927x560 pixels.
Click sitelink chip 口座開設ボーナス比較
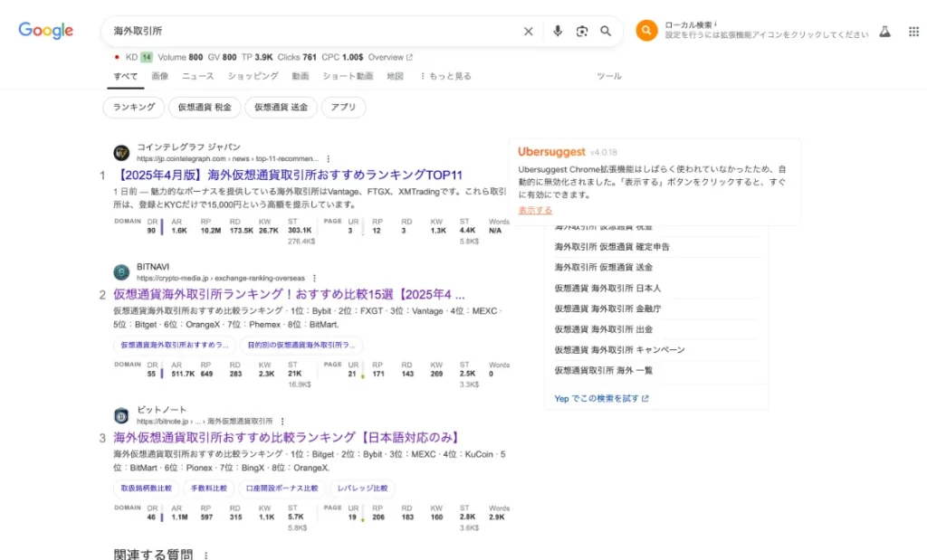282,489
